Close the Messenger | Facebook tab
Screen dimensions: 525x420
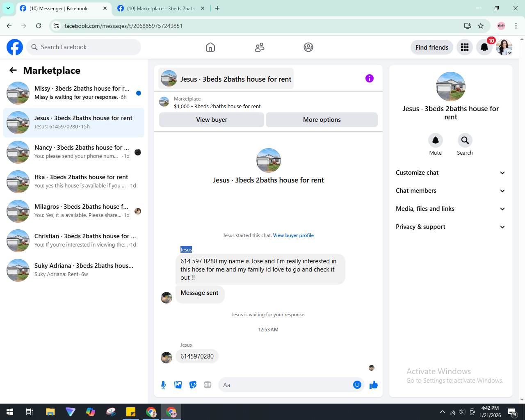coord(105,8)
